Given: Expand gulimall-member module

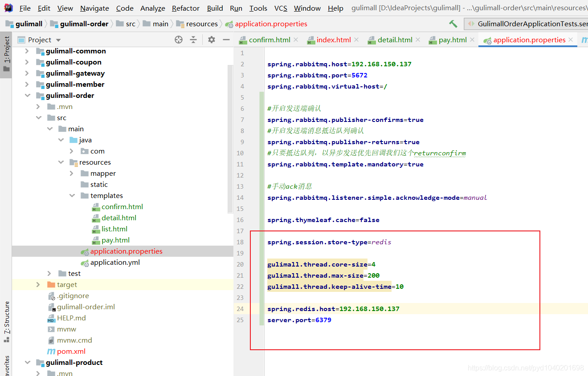Looking at the screenshot, I should coord(27,84).
